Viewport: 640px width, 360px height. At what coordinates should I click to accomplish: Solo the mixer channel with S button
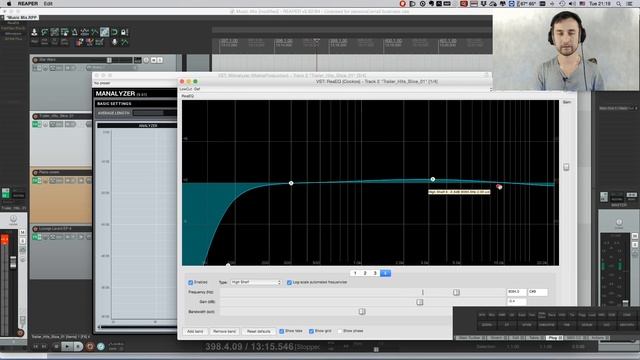click(x=23, y=241)
